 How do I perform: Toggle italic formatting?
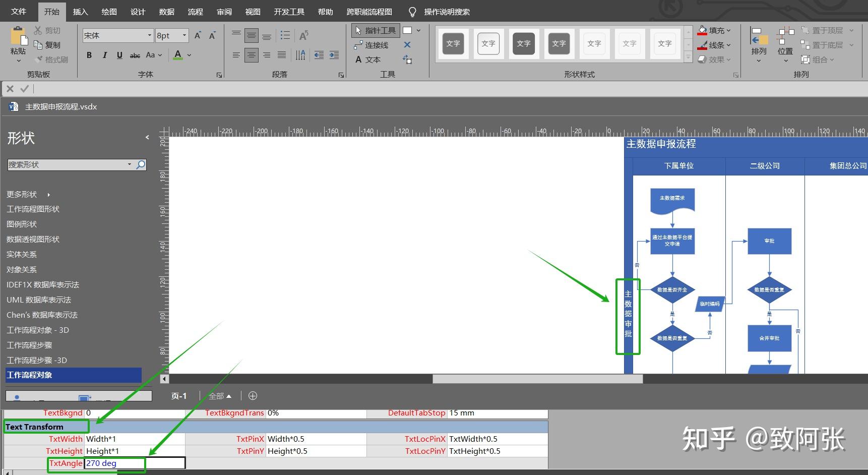(x=104, y=55)
